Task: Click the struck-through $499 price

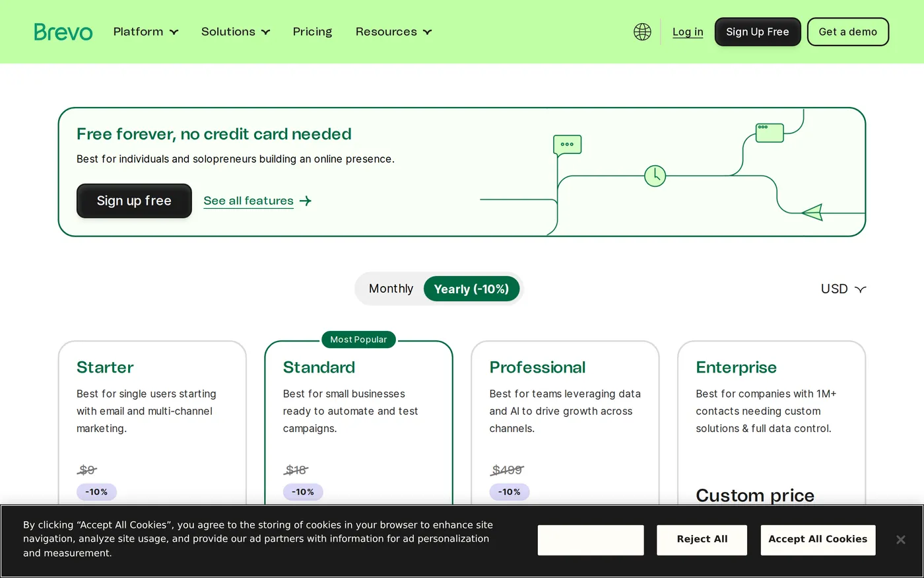Action: pos(508,470)
